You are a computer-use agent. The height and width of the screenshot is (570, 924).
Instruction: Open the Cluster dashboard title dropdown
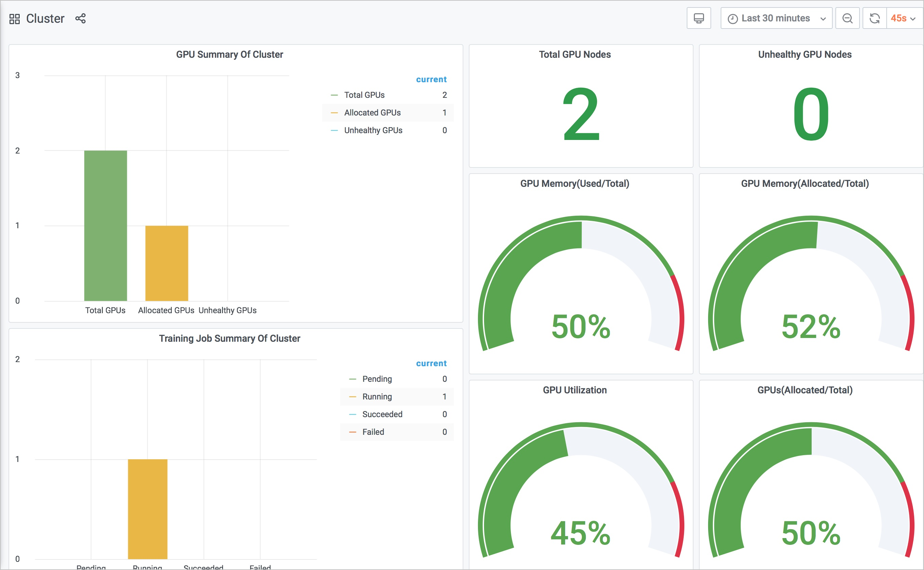coord(45,18)
